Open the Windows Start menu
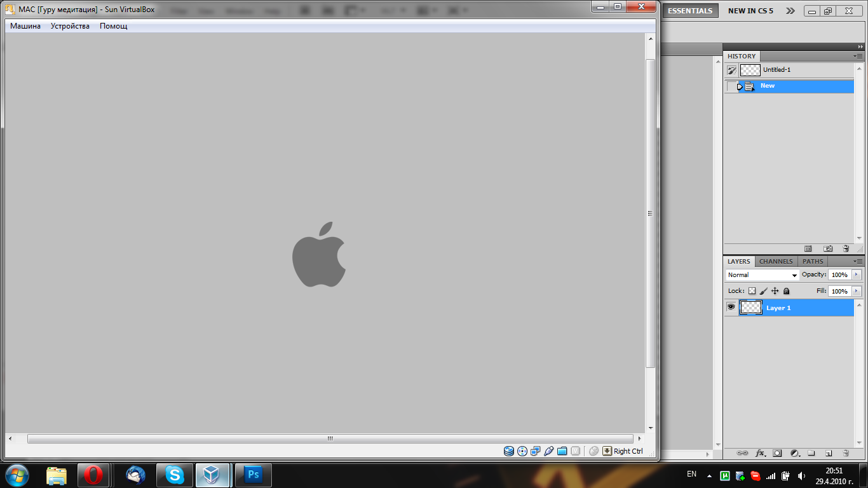The image size is (868, 488). (x=16, y=475)
